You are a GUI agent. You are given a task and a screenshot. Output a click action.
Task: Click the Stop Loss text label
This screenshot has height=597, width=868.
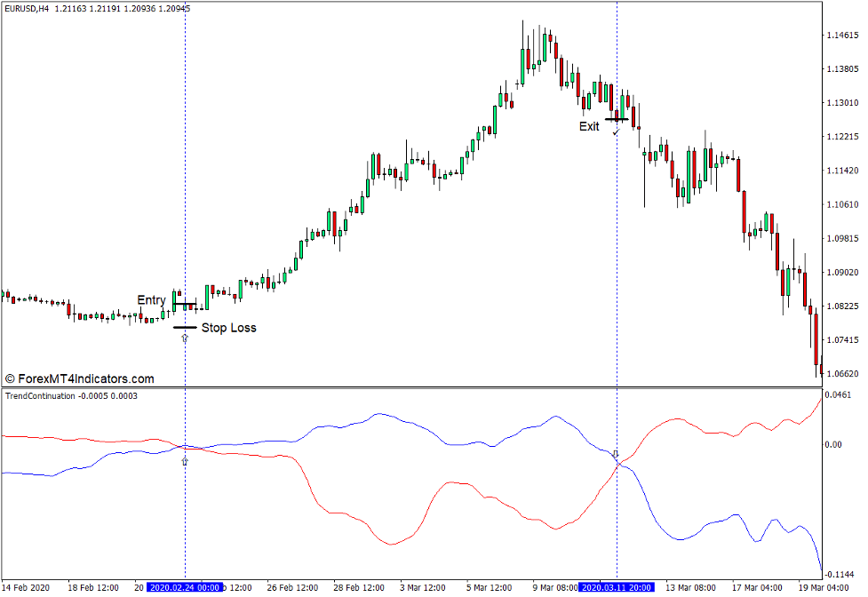[x=228, y=328]
